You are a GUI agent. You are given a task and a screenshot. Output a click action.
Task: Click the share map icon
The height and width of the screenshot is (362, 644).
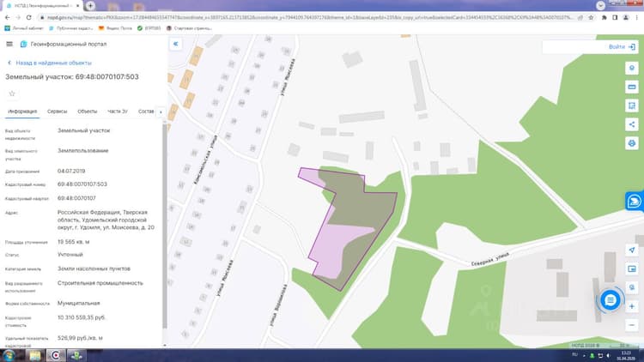coord(632,124)
